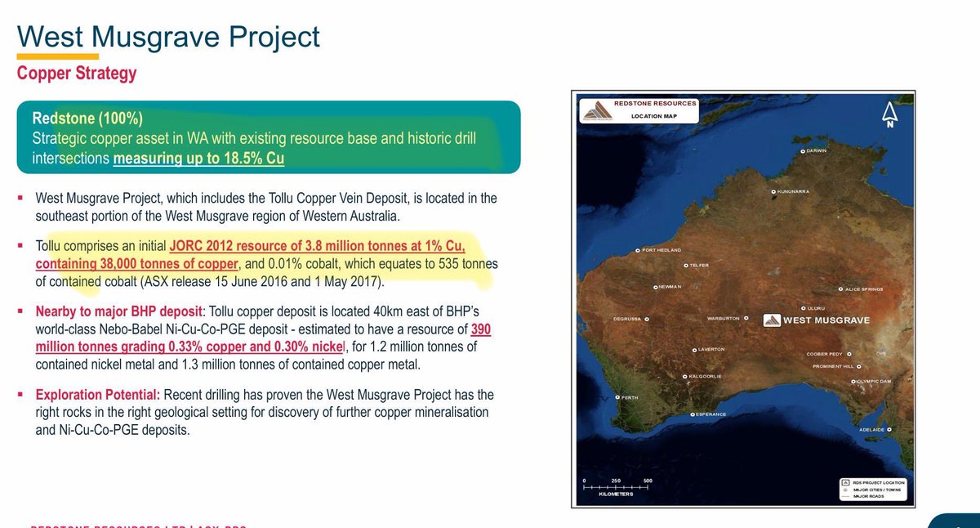Viewport: 980px width, 528px height.
Task: Click the Port Hedland marker on map
Action: point(639,250)
